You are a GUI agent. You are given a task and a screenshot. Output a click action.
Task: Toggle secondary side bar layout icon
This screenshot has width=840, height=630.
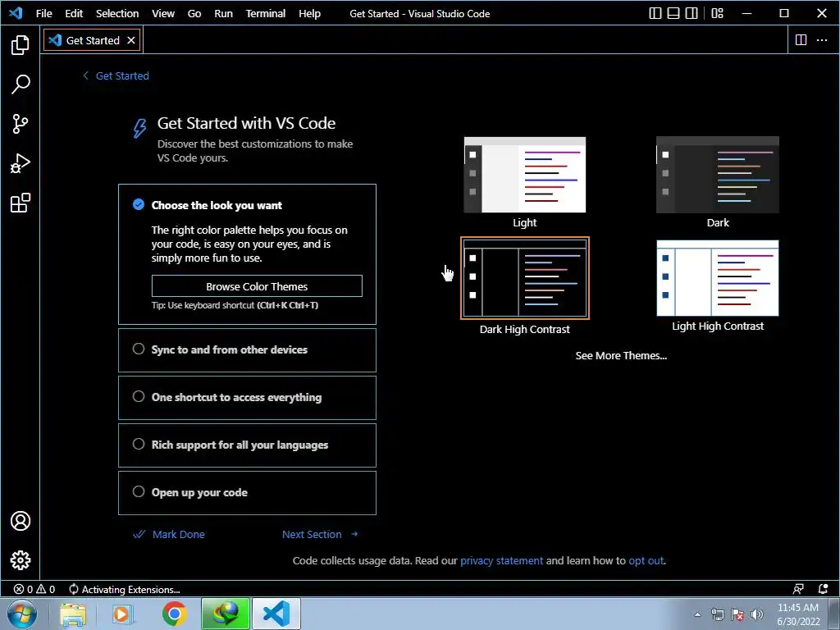click(x=692, y=13)
